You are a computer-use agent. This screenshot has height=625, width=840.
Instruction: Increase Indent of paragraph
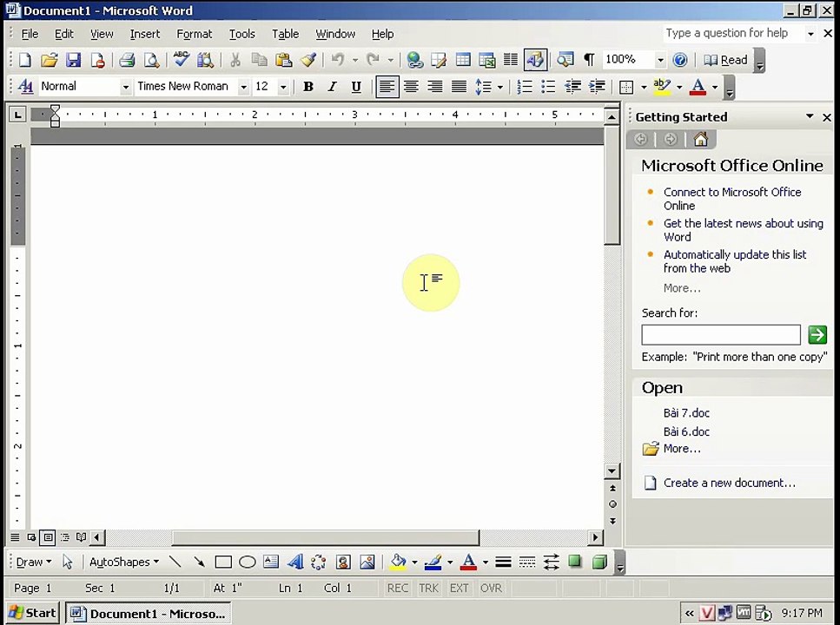(597, 87)
